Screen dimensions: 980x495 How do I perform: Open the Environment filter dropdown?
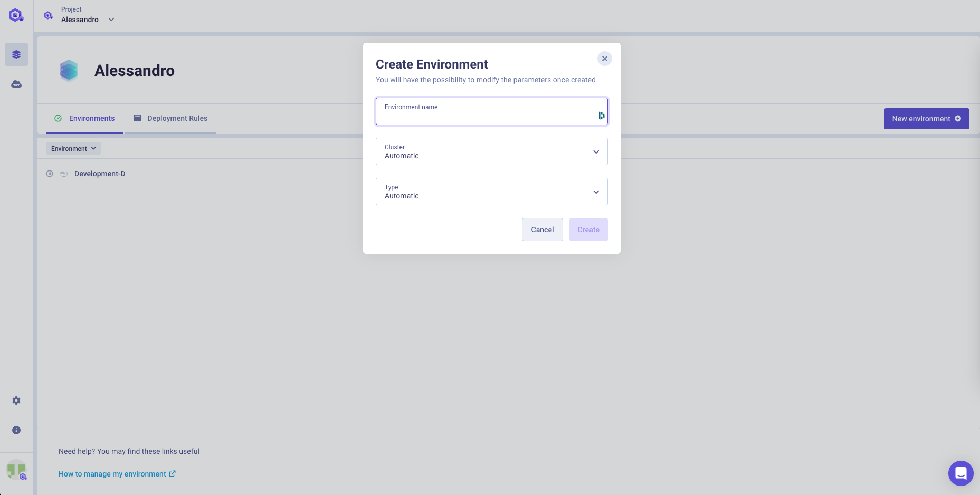[73, 148]
